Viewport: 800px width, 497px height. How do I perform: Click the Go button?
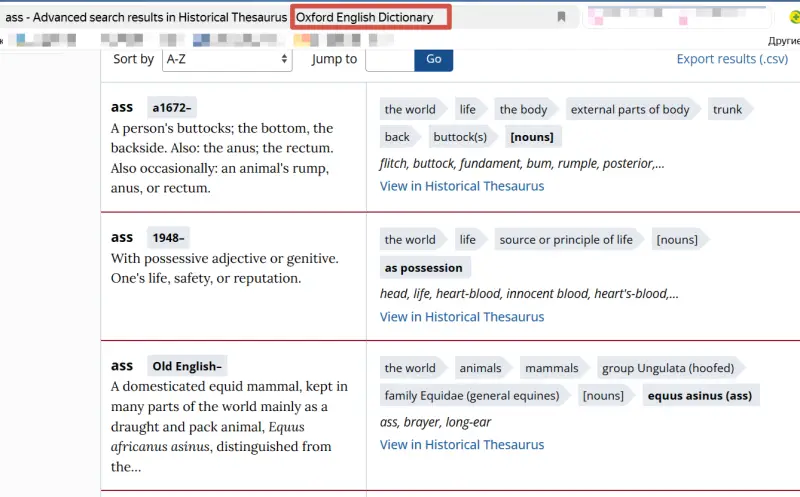coord(434,59)
